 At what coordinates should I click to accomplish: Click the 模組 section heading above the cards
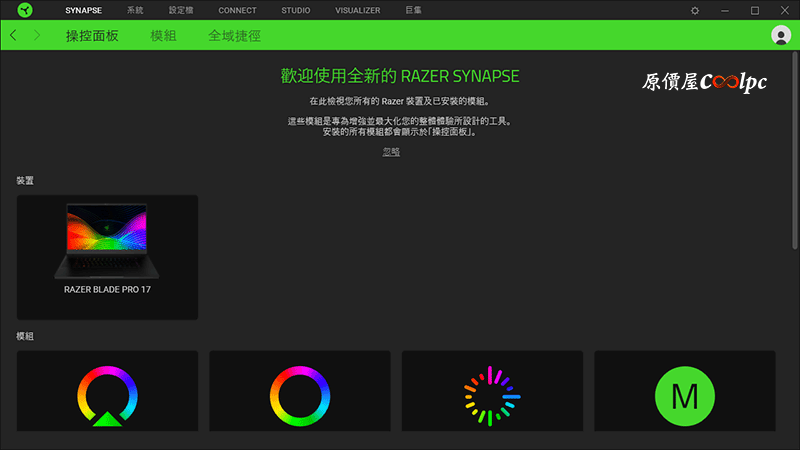click(x=25, y=336)
